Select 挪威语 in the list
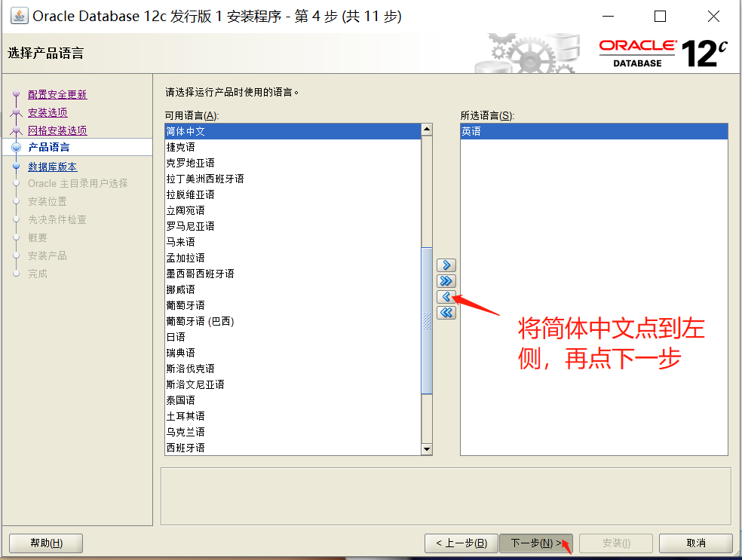Screen dimensions: 742x560 coord(293,290)
